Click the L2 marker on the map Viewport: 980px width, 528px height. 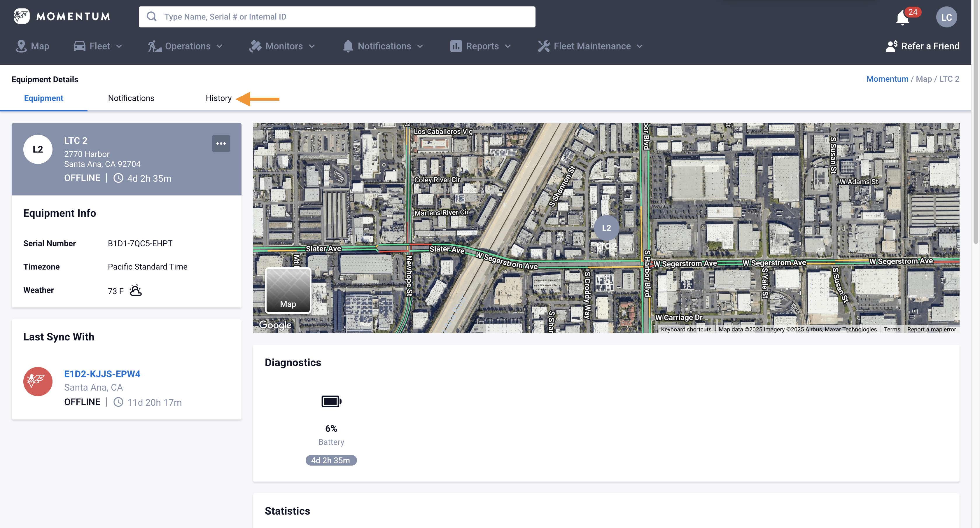point(606,228)
